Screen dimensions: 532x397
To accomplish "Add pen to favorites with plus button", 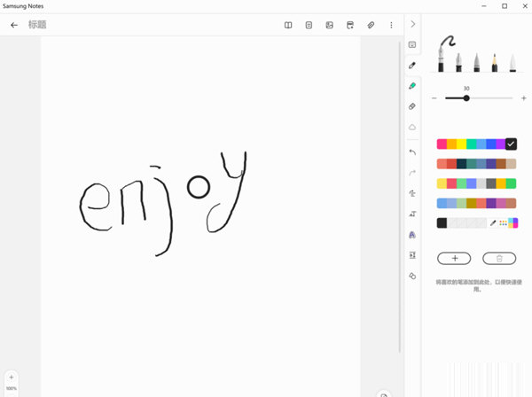I will [454, 258].
